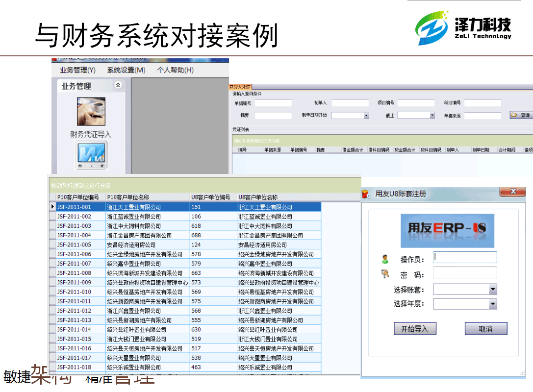This screenshot has width=533, height=392.
Task: Focus the 单据编号 query input field
Action: (273, 103)
